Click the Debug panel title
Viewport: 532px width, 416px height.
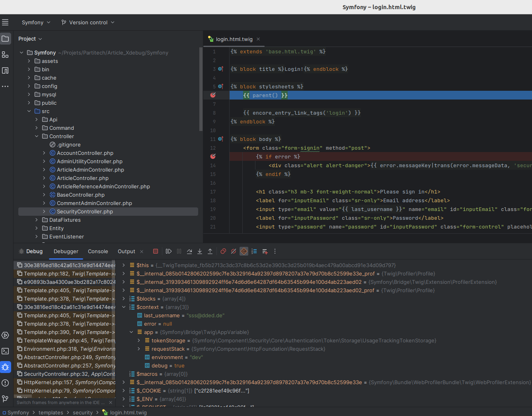point(34,251)
